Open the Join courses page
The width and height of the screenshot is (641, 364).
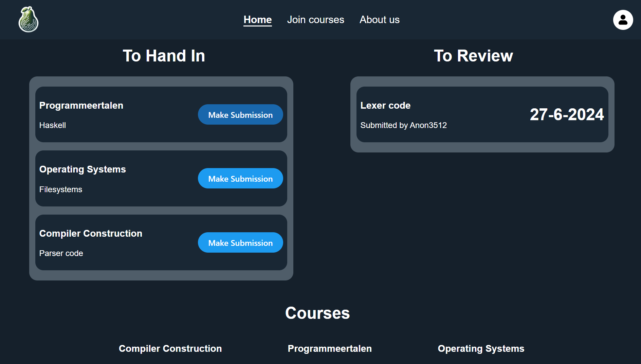pyautogui.click(x=315, y=20)
